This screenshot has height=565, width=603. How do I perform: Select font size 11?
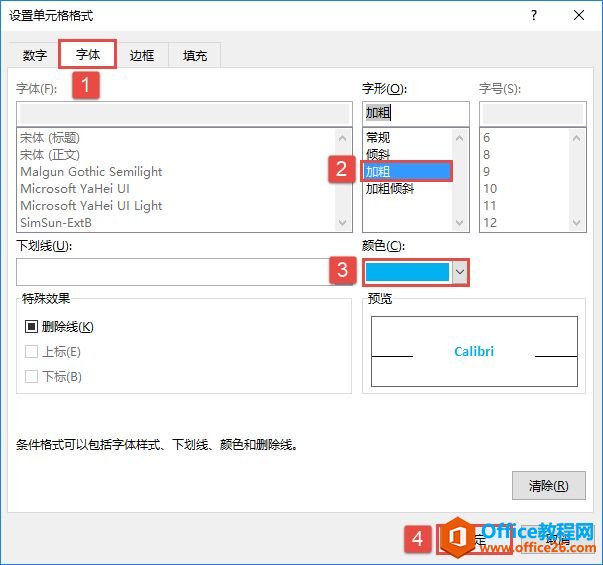pos(490,205)
